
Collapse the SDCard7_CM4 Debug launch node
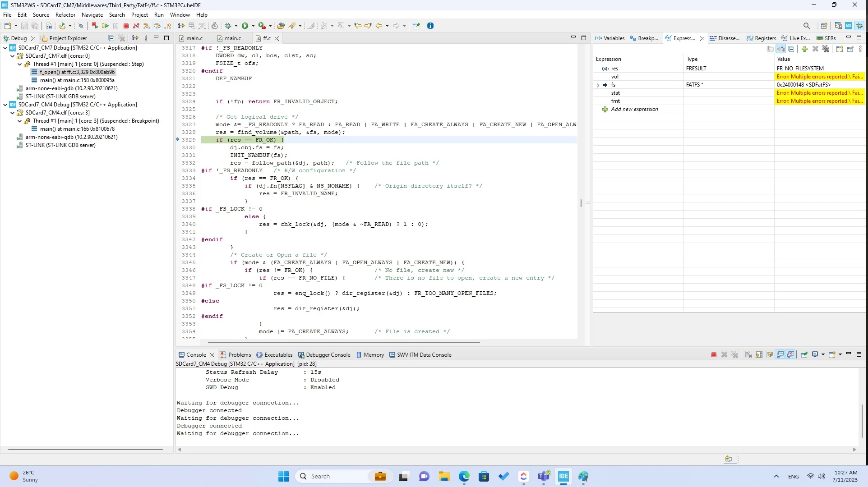coord(5,105)
